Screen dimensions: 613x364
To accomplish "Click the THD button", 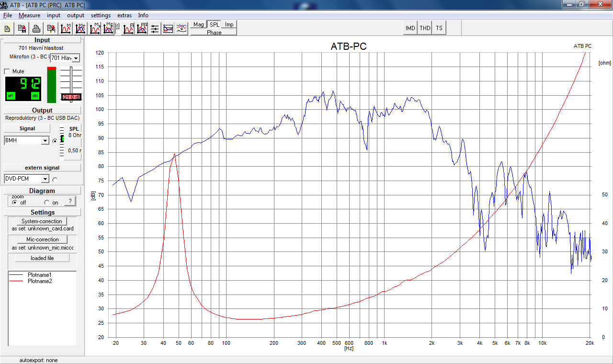I will point(425,28).
